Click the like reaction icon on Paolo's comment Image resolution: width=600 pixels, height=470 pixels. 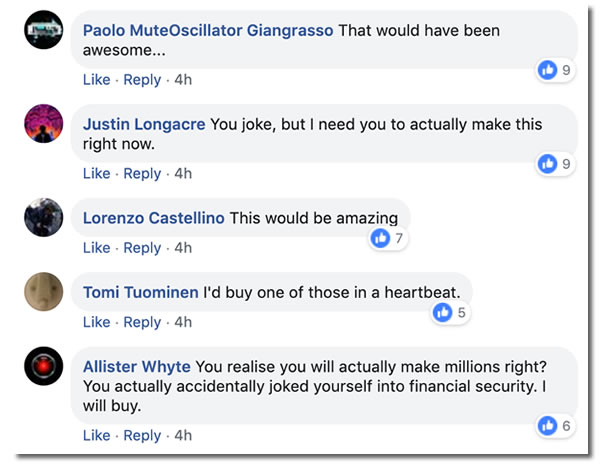click(547, 70)
